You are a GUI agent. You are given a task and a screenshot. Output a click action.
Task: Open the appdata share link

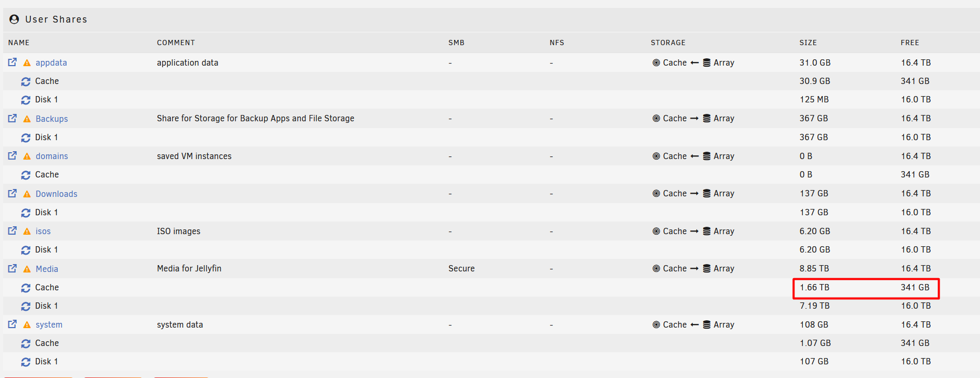click(51, 62)
